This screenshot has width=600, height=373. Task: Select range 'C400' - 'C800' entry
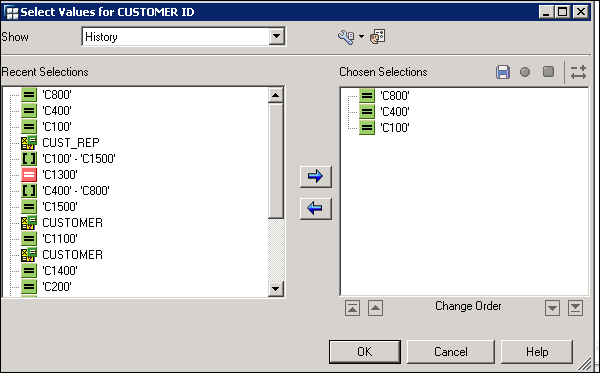pos(76,191)
